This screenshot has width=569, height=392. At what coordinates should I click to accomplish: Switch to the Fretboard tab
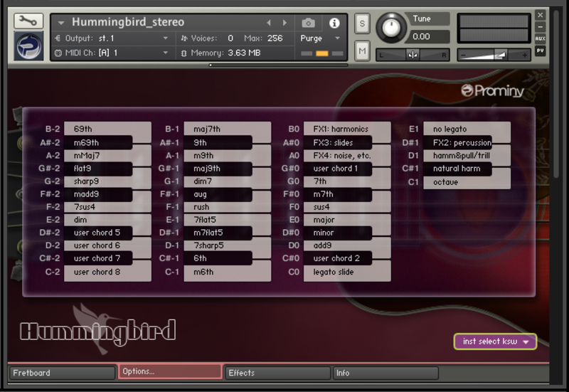tap(62, 373)
